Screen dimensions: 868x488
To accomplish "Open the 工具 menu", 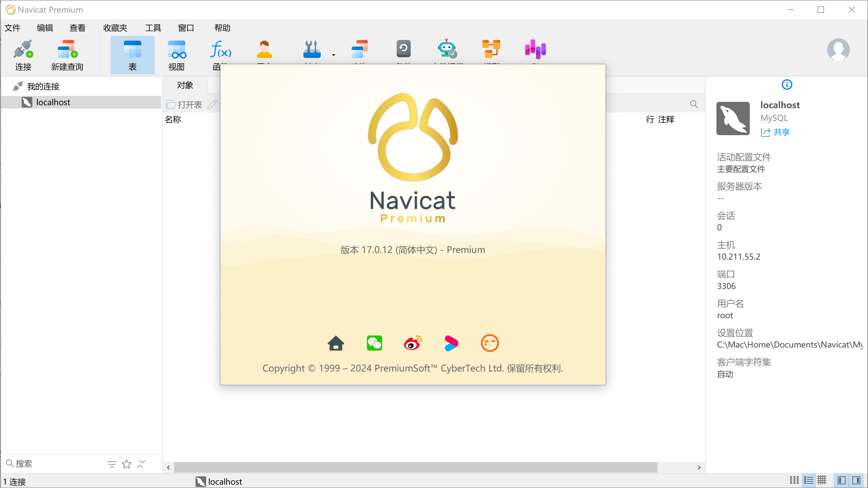I will 153,28.
